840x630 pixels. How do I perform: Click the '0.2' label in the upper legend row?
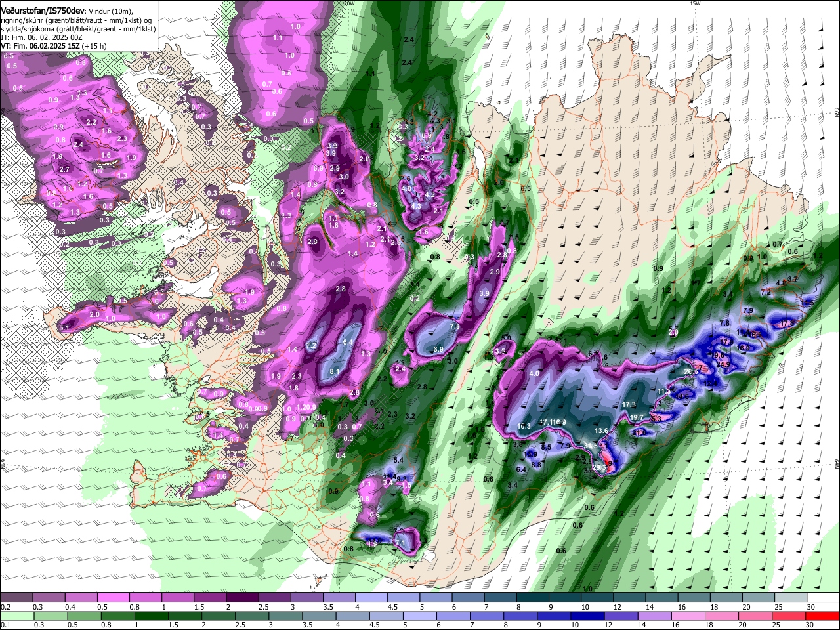5,607
